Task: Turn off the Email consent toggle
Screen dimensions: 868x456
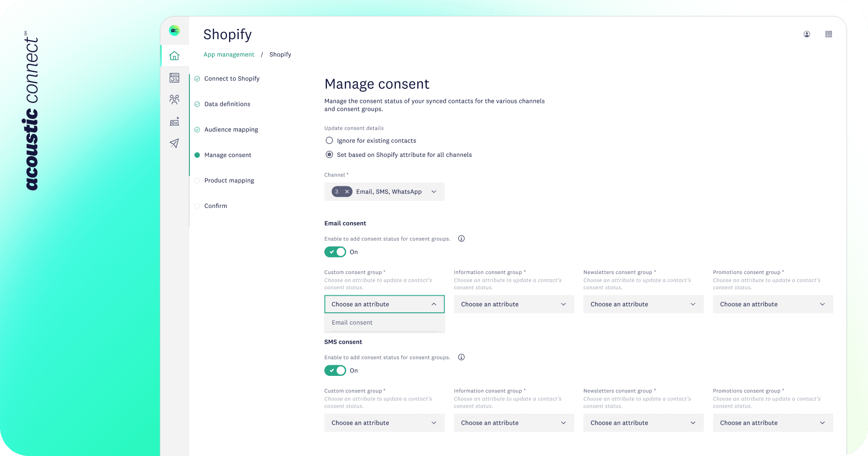Action: point(335,252)
